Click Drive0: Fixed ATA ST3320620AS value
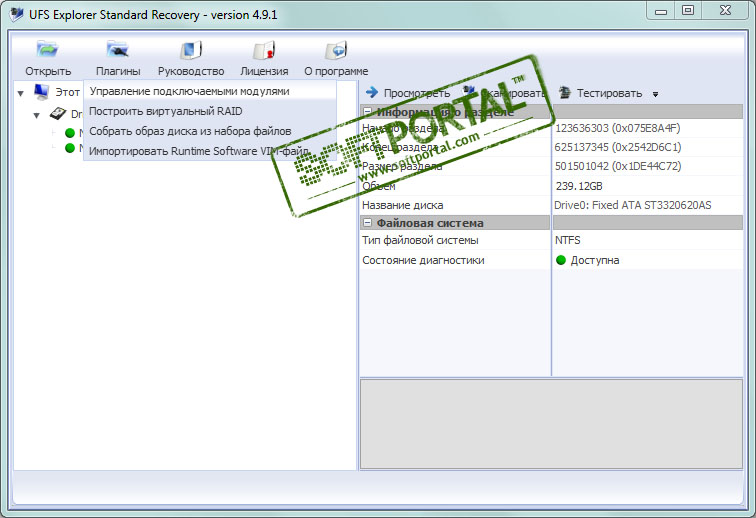756x518 pixels. [x=633, y=205]
